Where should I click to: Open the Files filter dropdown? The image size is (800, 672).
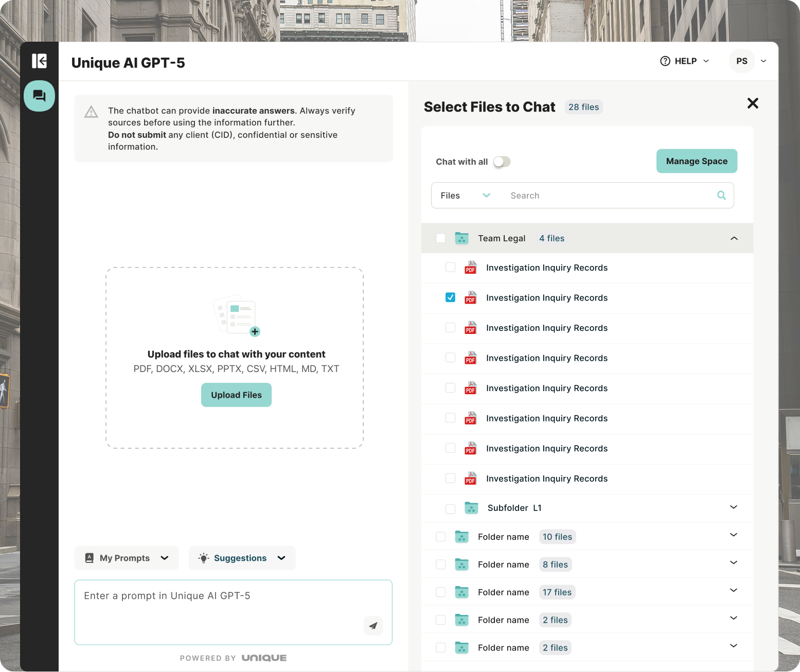pos(465,196)
